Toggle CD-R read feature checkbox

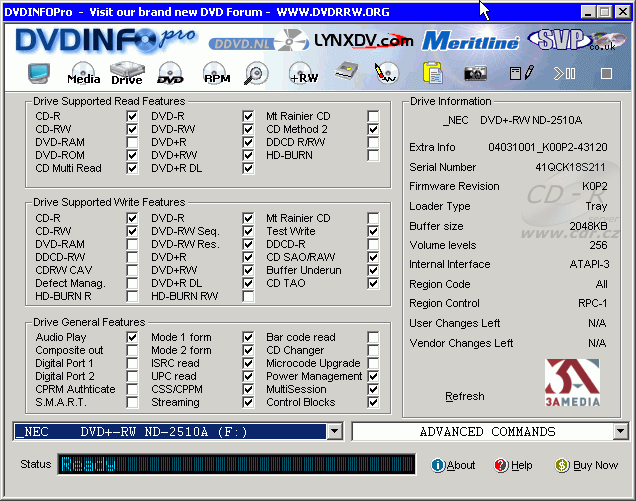[x=132, y=116]
